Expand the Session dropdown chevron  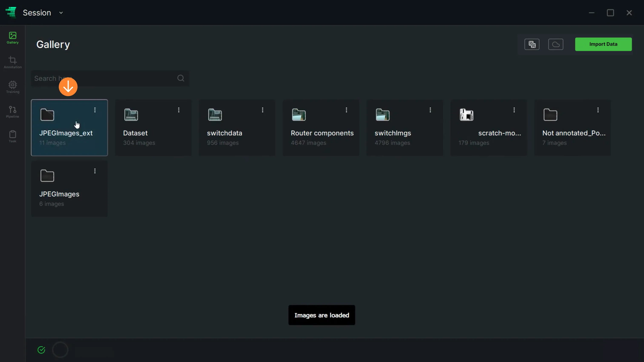[x=61, y=13]
